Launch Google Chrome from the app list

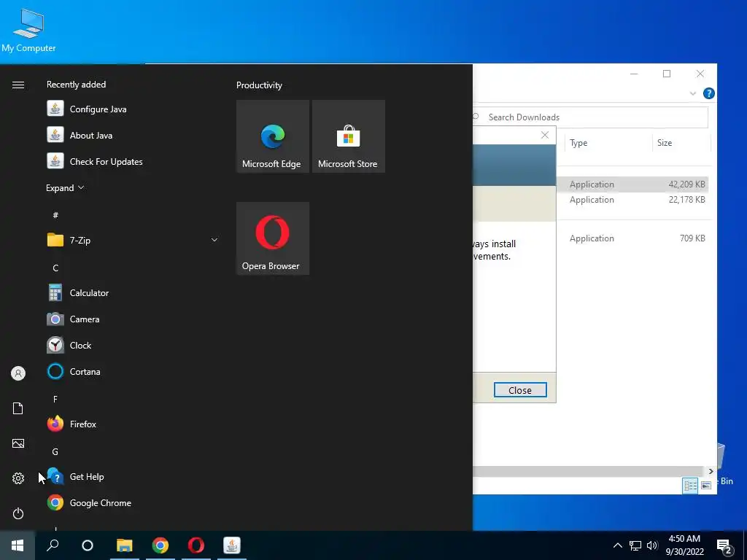[133, 503]
